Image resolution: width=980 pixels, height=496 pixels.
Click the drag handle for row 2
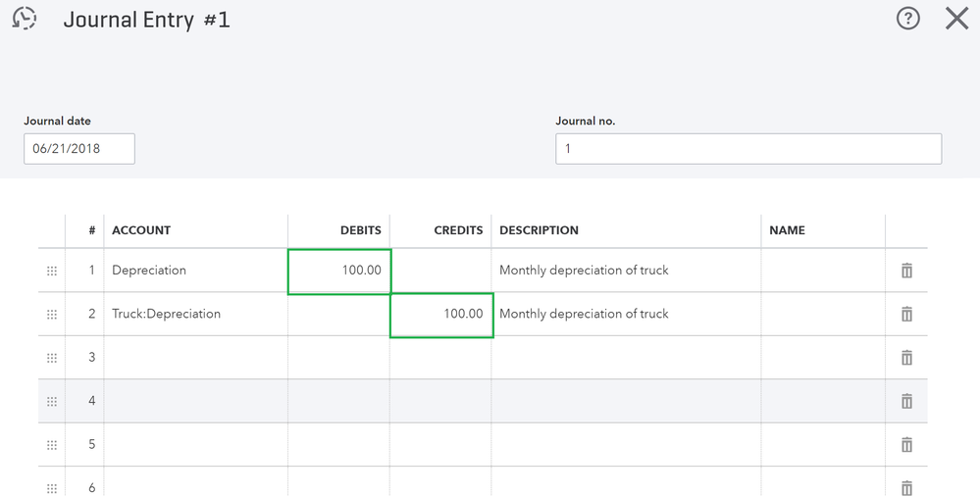pyautogui.click(x=52, y=314)
